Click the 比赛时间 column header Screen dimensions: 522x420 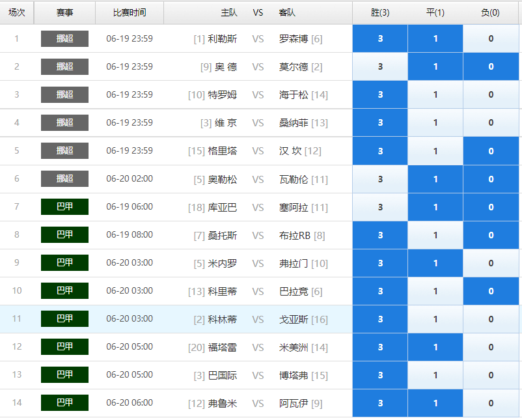tap(130, 12)
